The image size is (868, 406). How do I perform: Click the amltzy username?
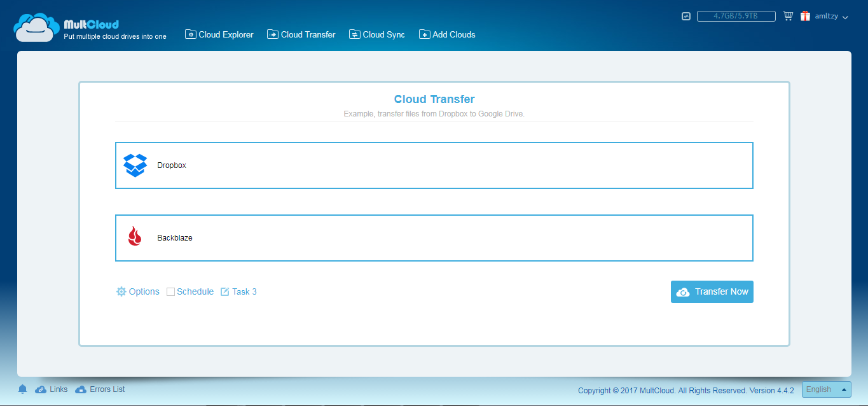tap(826, 17)
